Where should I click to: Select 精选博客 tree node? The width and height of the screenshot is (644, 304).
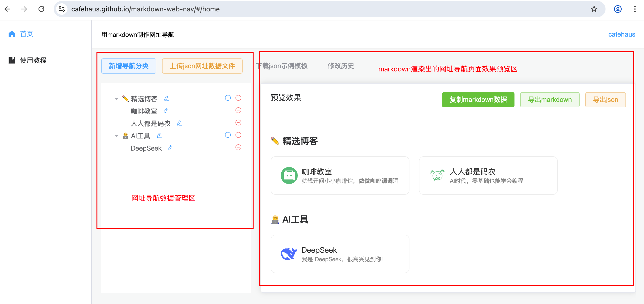pos(144,99)
